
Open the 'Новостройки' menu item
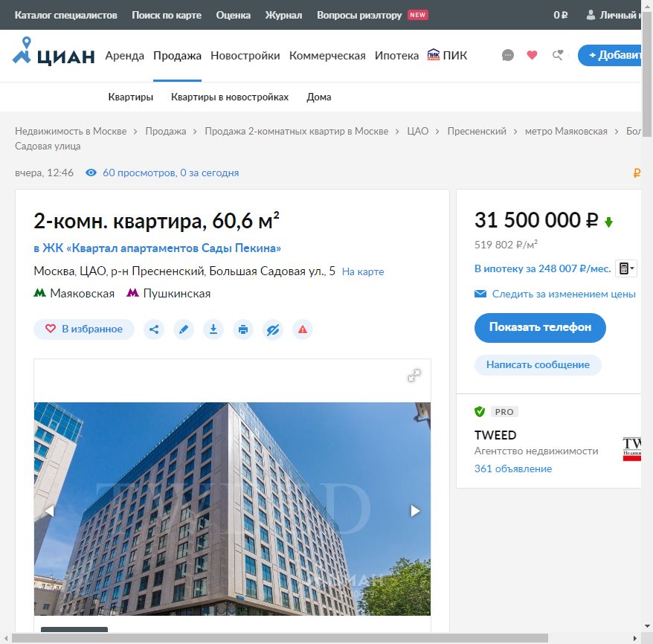(245, 56)
